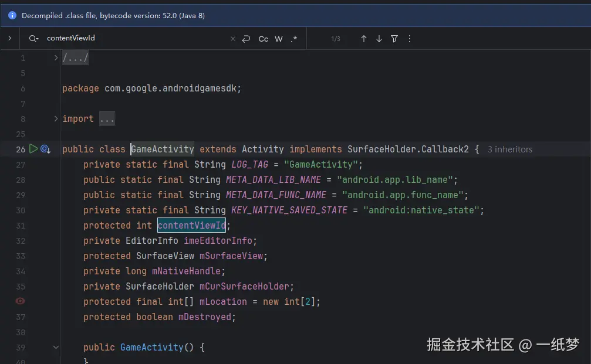Click highlighted contentViewId field
This screenshot has height=364, width=591.
click(191, 225)
